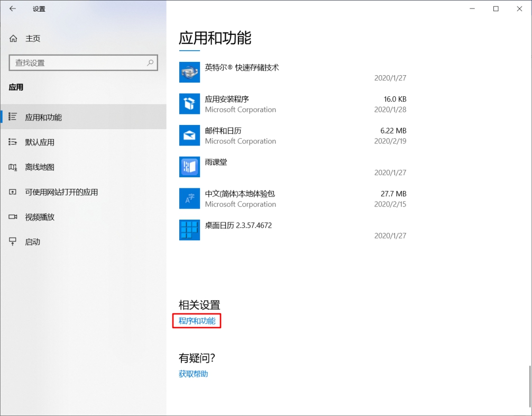Open 默认应用 settings
Viewport: 532px width, 416px height.
[x=83, y=142]
